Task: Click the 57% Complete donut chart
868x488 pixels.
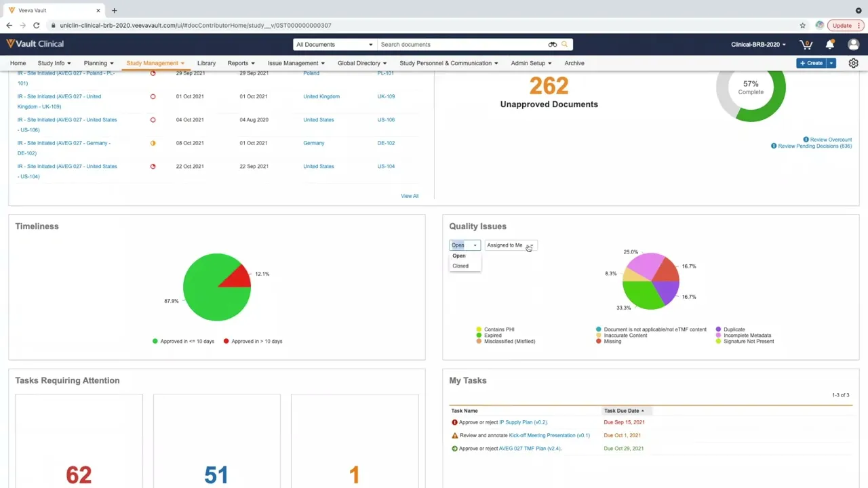Action: pyautogui.click(x=751, y=88)
